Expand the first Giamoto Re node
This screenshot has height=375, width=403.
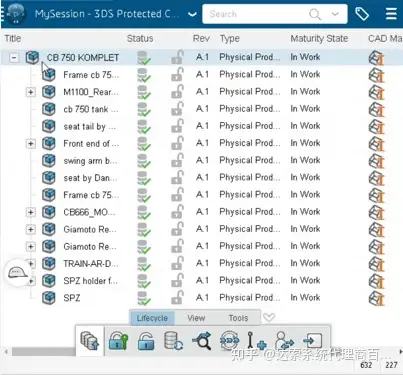pos(31,229)
